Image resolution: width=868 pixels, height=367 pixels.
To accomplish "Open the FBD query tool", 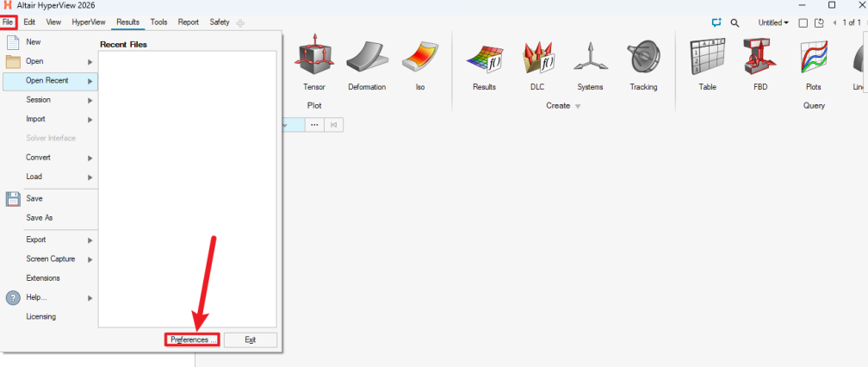I will click(760, 59).
